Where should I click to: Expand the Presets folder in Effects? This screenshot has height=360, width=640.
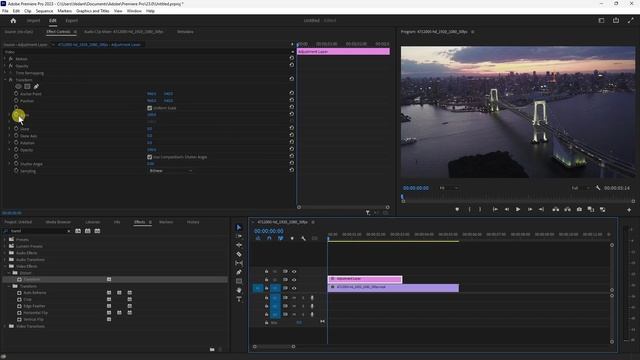5,240
